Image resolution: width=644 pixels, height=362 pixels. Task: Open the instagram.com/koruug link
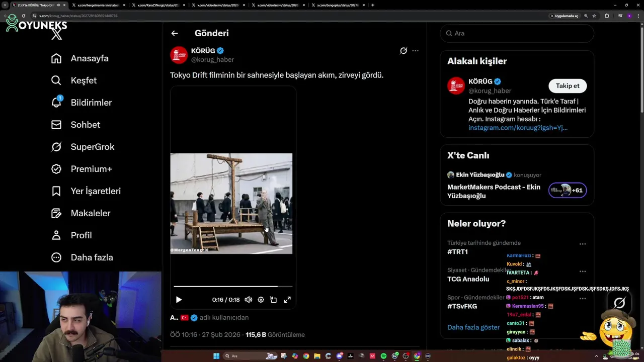pos(518,128)
